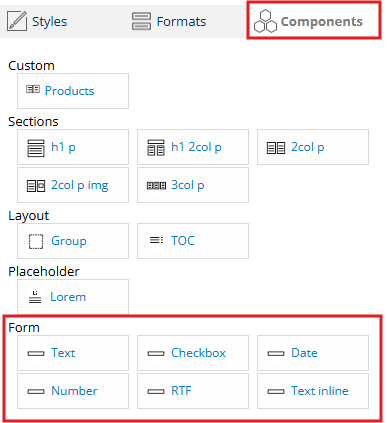Insert Lorem placeholder text component
This screenshot has height=423, width=387.
click(x=73, y=297)
